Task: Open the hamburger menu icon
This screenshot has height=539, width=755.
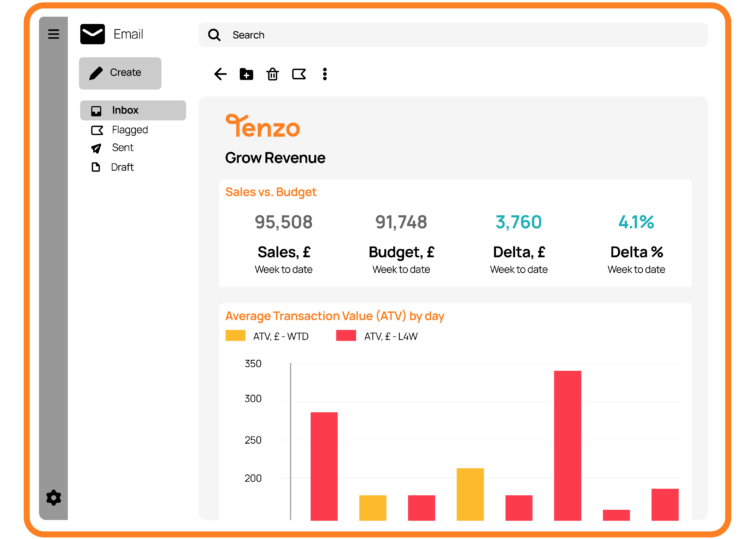Action: click(x=54, y=34)
